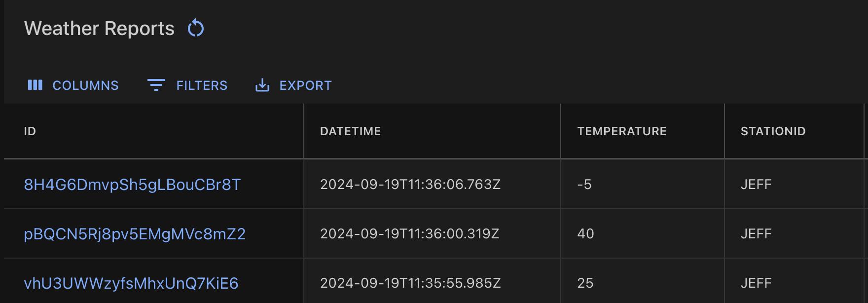
Task: Click the JEFF station cell in first row
Action: [x=756, y=185]
